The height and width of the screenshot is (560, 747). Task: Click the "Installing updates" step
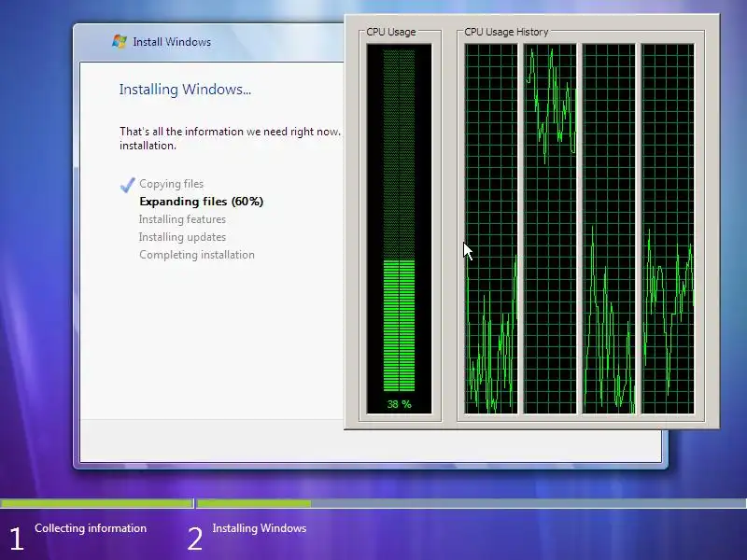[x=182, y=237]
